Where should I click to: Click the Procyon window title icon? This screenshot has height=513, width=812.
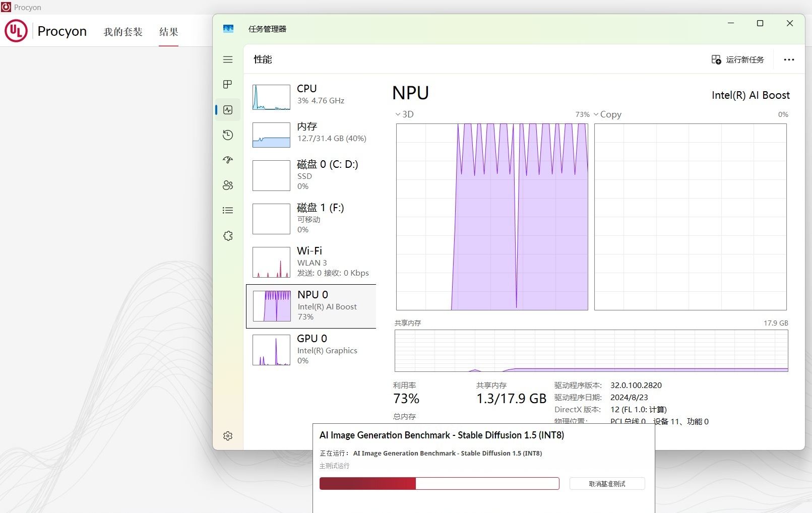point(6,7)
